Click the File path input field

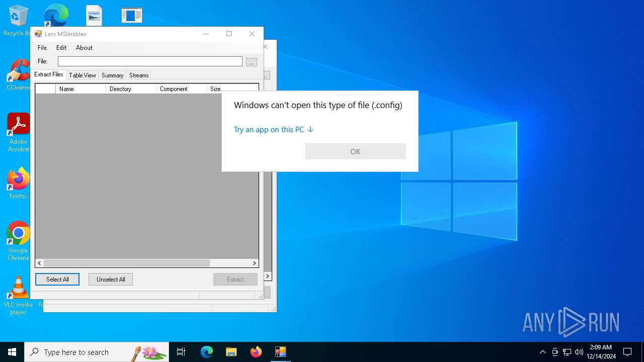tap(150, 61)
